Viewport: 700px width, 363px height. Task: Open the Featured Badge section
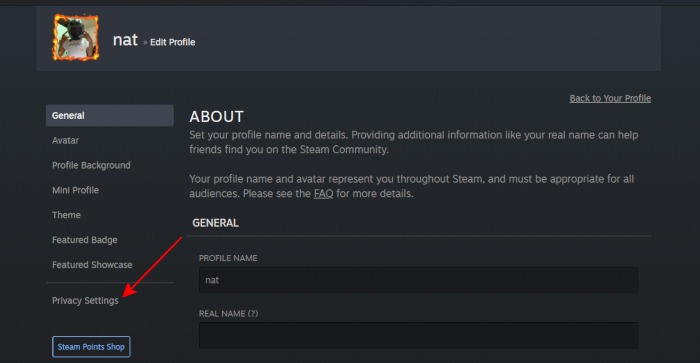[84, 240]
